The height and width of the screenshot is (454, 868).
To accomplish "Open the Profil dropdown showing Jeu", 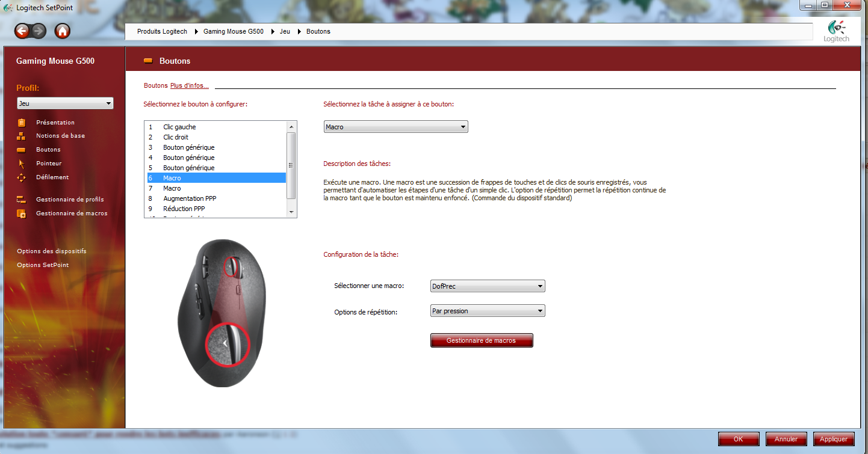I will pyautogui.click(x=65, y=103).
